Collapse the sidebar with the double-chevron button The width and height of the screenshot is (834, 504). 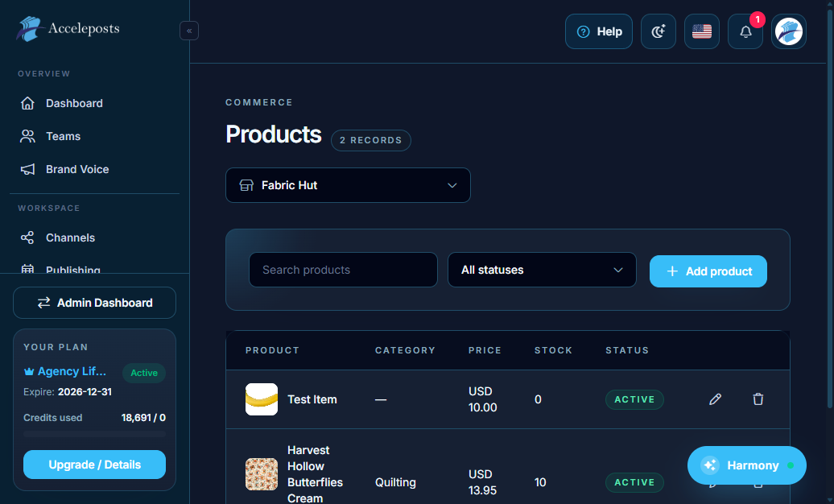click(189, 31)
